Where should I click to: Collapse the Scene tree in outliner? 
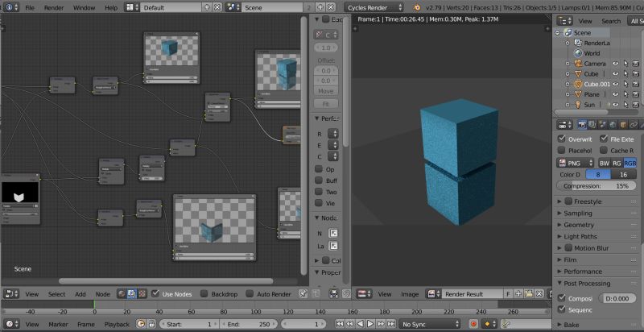(x=558, y=33)
